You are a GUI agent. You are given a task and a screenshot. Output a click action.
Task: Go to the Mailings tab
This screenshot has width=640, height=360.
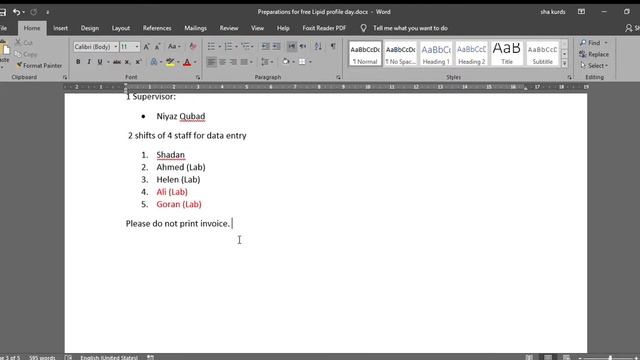click(196, 28)
